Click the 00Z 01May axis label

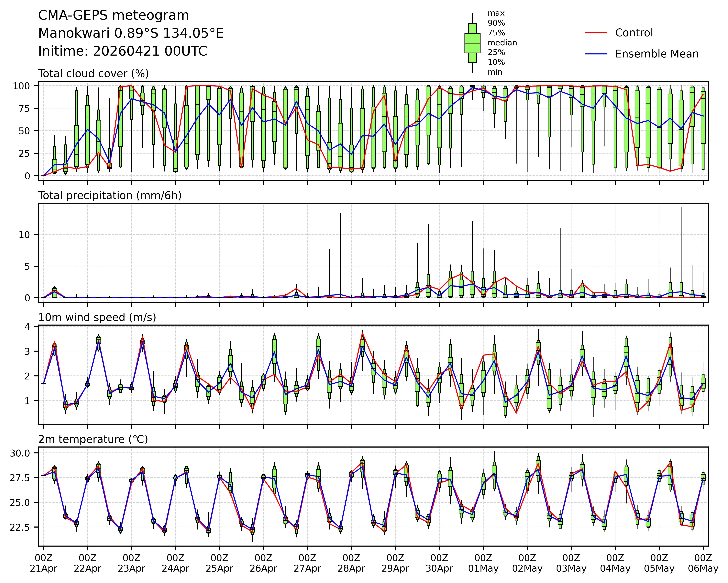coord(483,563)
